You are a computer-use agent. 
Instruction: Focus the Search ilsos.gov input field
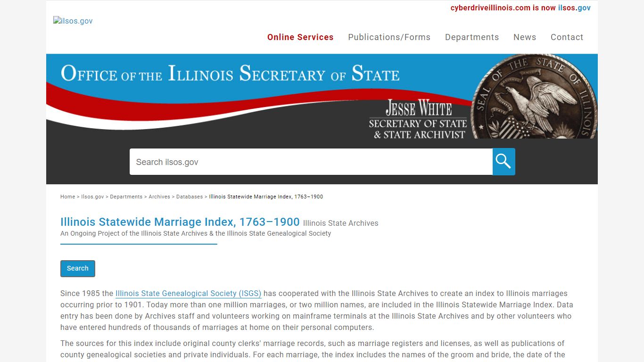(311, 162)
